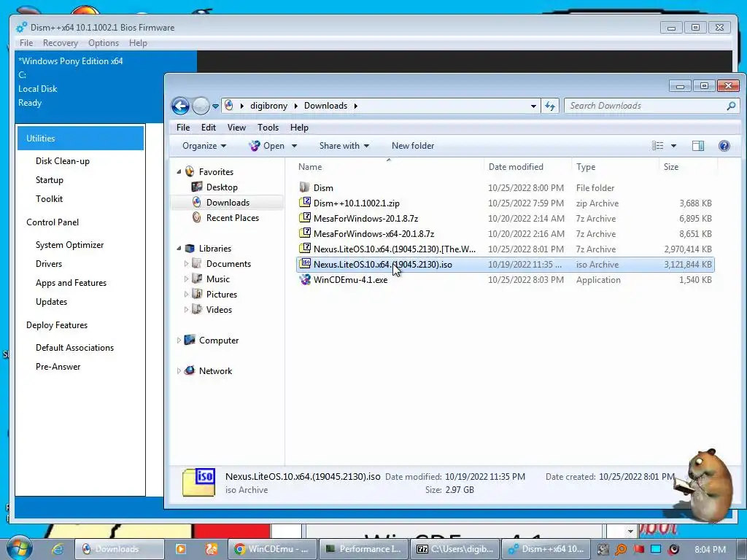Click the search magnifier icon
Screen dimensions: 747x560
click(x=731, y=106)
